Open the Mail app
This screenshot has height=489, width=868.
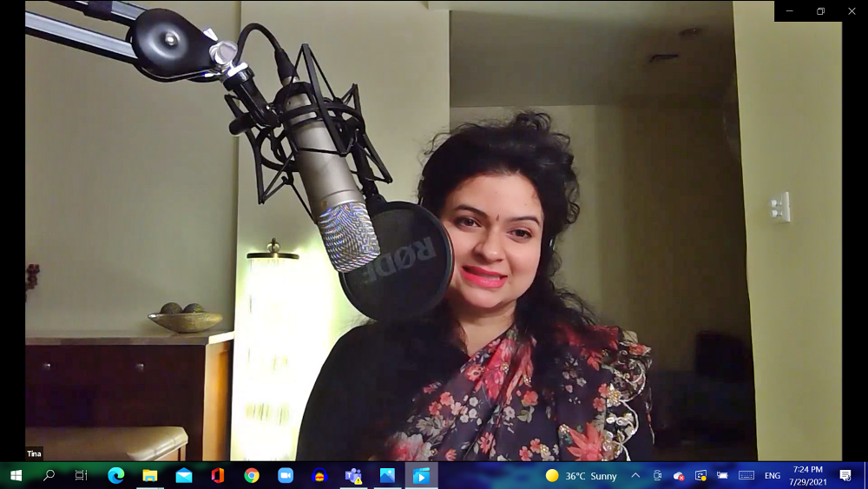tap(184, 475)
